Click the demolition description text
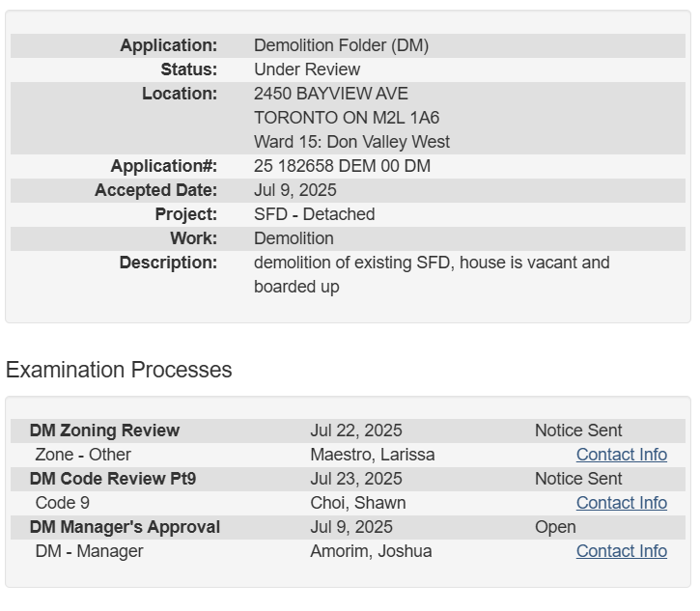 pyautogui.click(x=431, y=263)
